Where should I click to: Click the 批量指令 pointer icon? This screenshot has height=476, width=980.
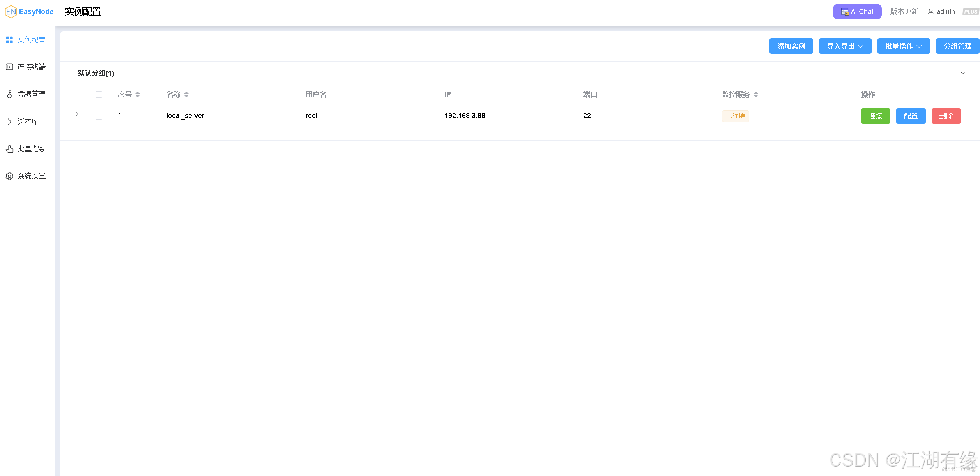click(x=9, y=149)
